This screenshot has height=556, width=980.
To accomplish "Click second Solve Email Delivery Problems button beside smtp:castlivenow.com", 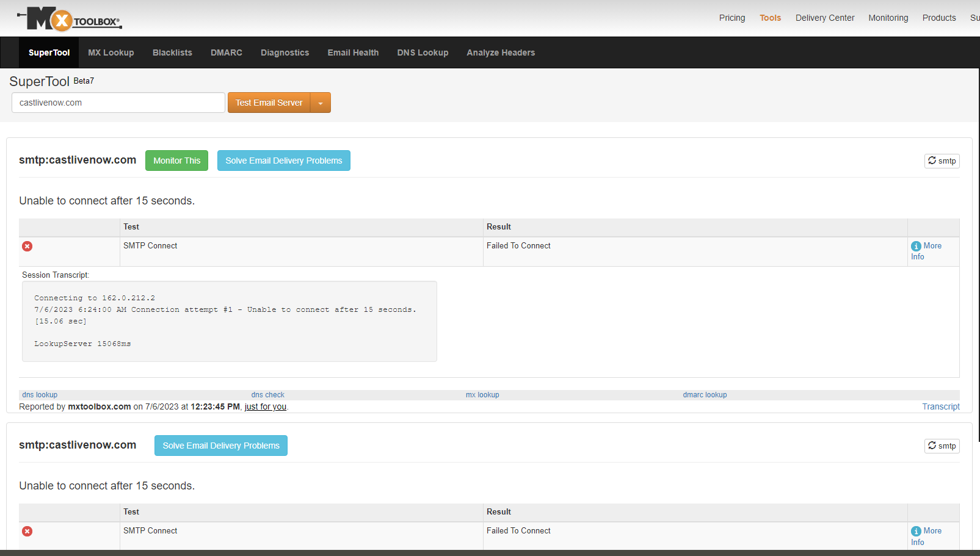I will (221, 446).
